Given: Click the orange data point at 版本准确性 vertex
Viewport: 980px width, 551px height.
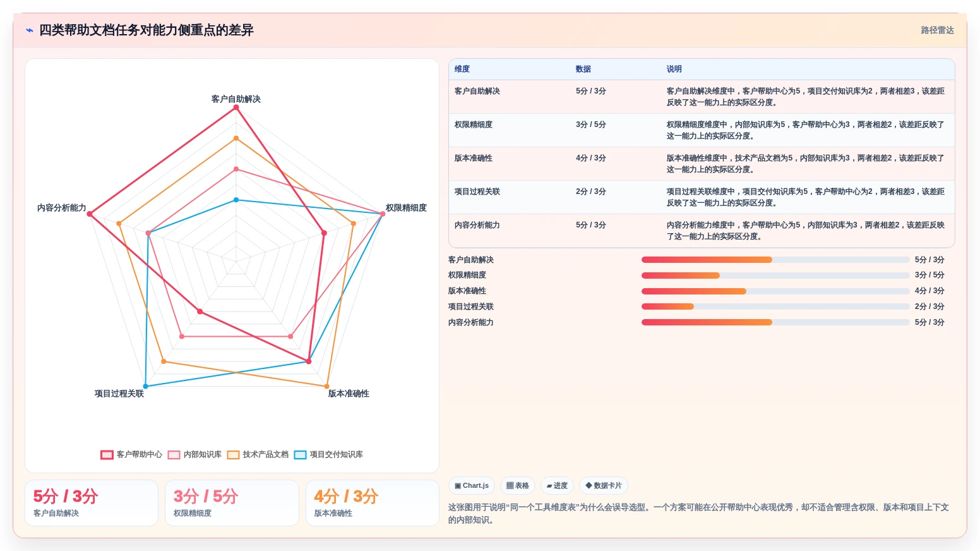Looking at the screenshot, I should click(326, 386).
